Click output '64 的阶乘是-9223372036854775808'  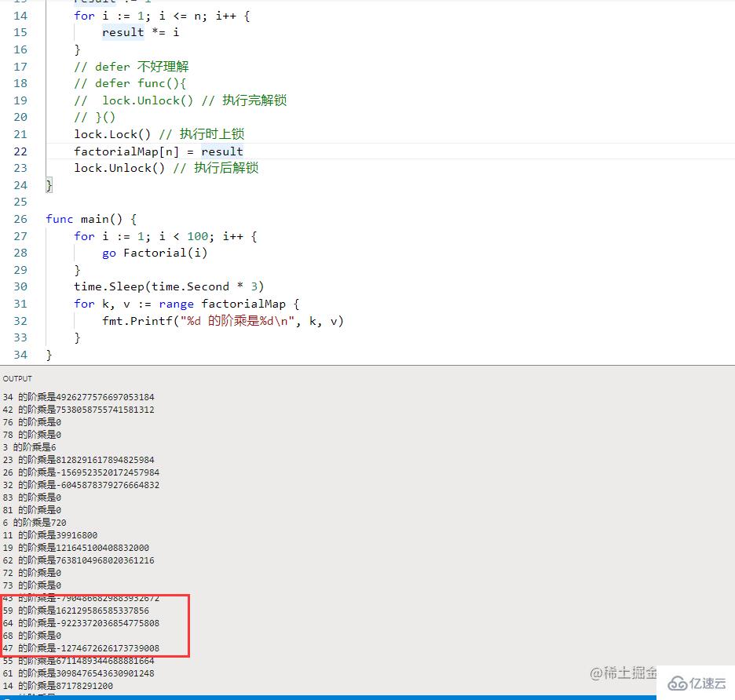[x=81, y=623]
